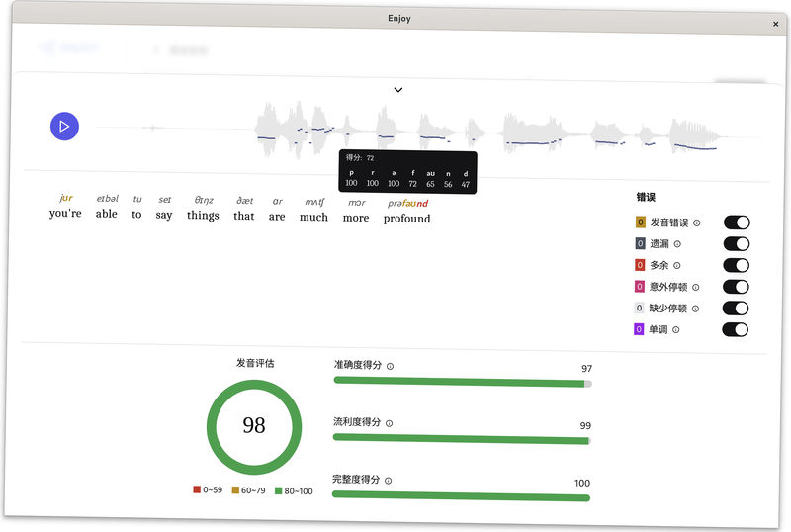Viewport: 791px width, 532px height.
Task: Open info icon next to 发音错误
Action: point(697,222)
